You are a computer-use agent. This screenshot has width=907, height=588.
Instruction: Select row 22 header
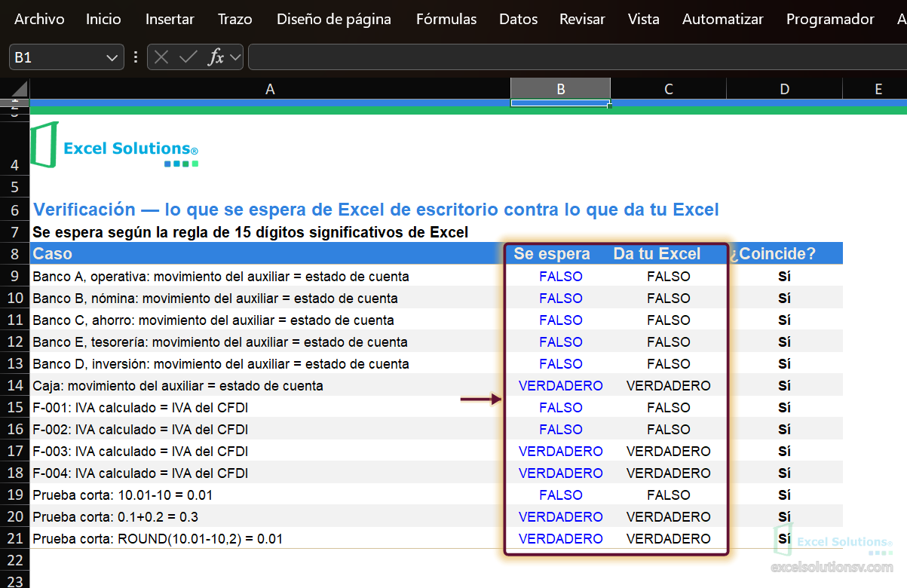point(15,560)
